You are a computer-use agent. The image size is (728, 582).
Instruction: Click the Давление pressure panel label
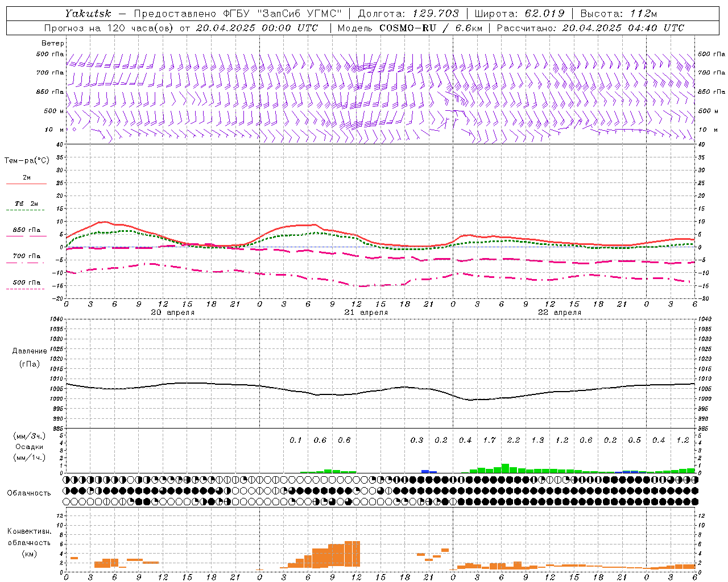click(x=29, y=351)
